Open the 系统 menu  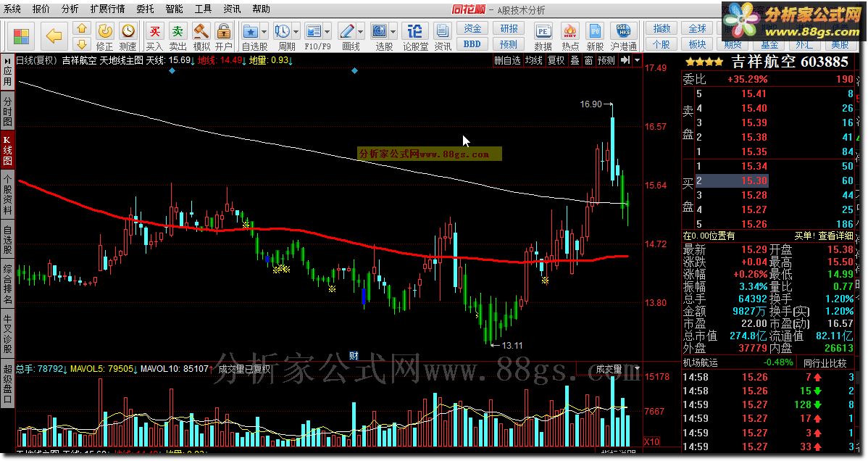click(12, 9)
